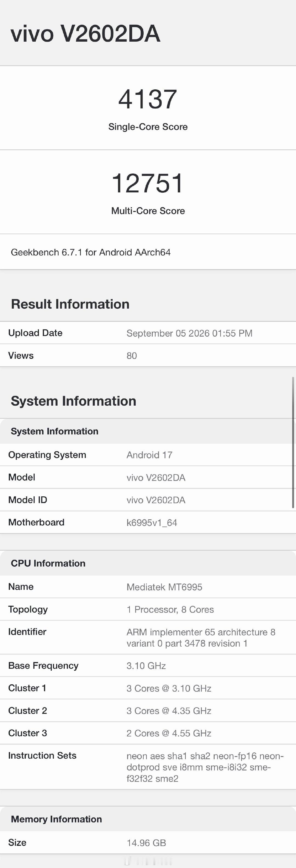296x868 pixels.
Task: Click the CPU Information table header
Action: [48, 564]
